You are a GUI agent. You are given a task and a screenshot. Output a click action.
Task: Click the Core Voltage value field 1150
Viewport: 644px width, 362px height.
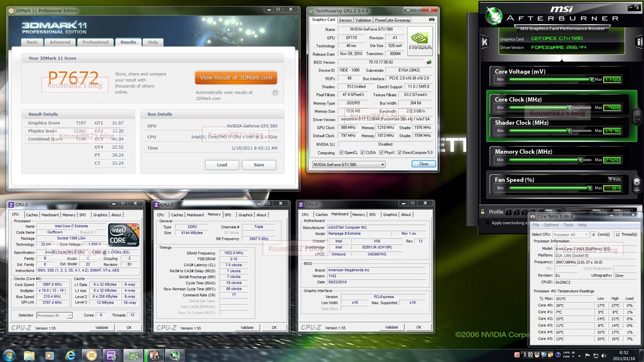[612, 79]
